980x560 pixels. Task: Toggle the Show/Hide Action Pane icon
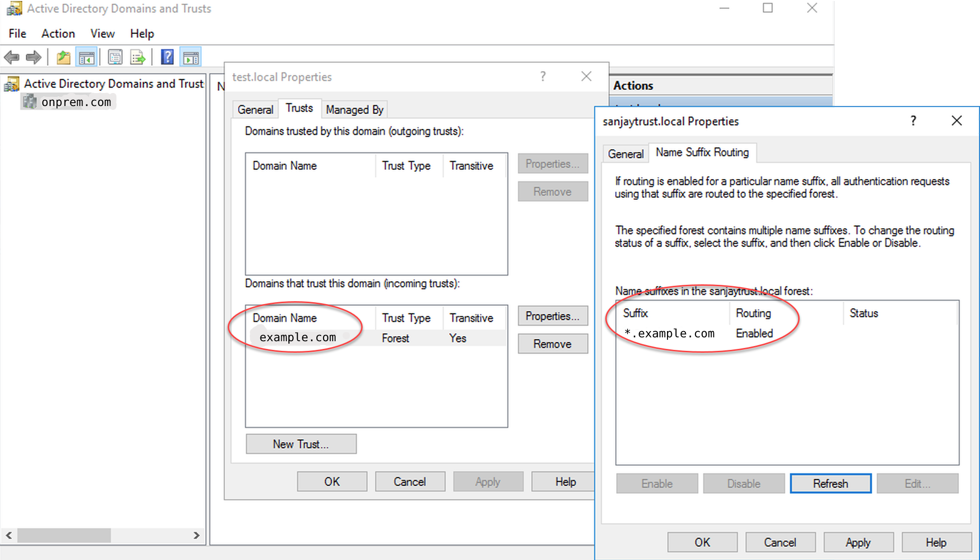(x=191, y=58)
